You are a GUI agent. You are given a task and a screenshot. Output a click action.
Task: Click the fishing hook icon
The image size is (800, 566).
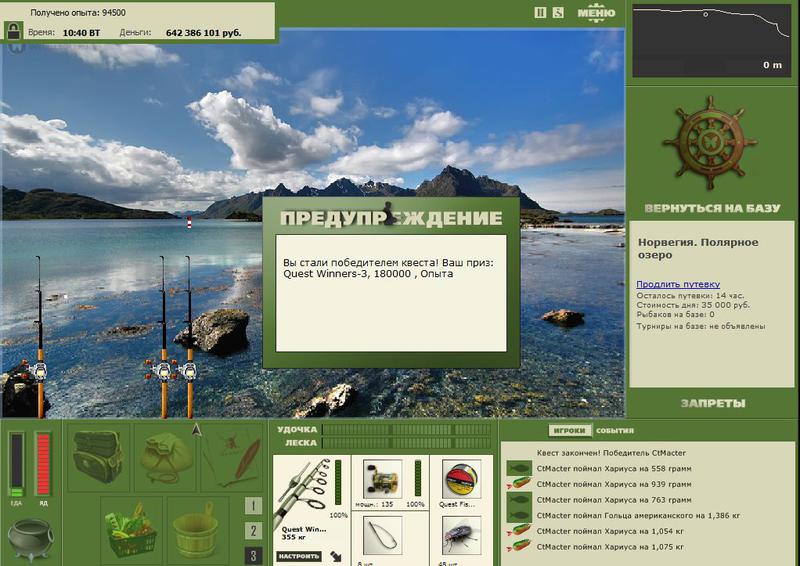click(x=383, y=536)
